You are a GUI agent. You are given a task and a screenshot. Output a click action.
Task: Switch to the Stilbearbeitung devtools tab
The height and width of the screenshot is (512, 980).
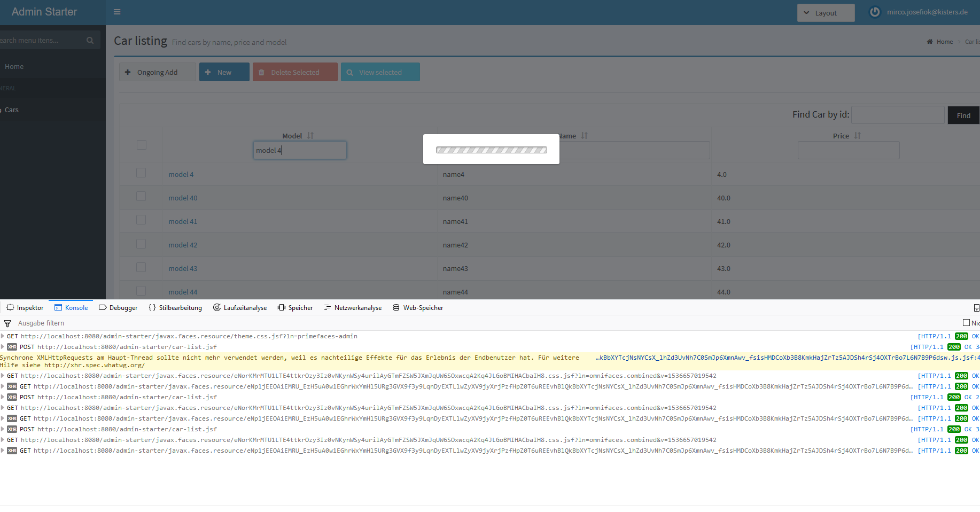click(175, 308)
